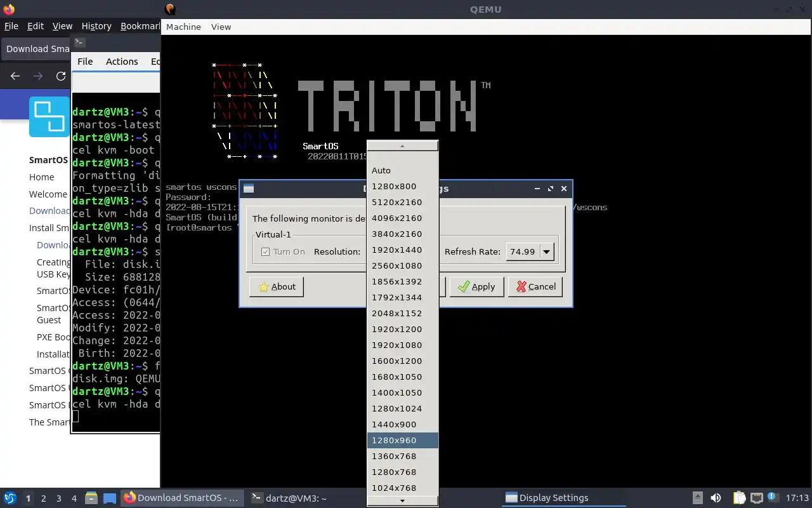Click the Apply button
The height and width of the screenshot is (508, 812).
476,286
